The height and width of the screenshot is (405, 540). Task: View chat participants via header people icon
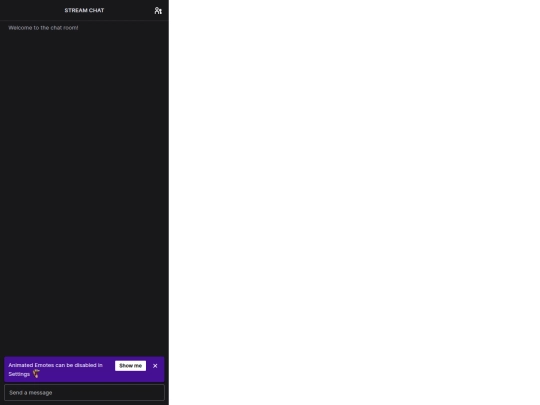pyautogui.click(x=158, y=11)
